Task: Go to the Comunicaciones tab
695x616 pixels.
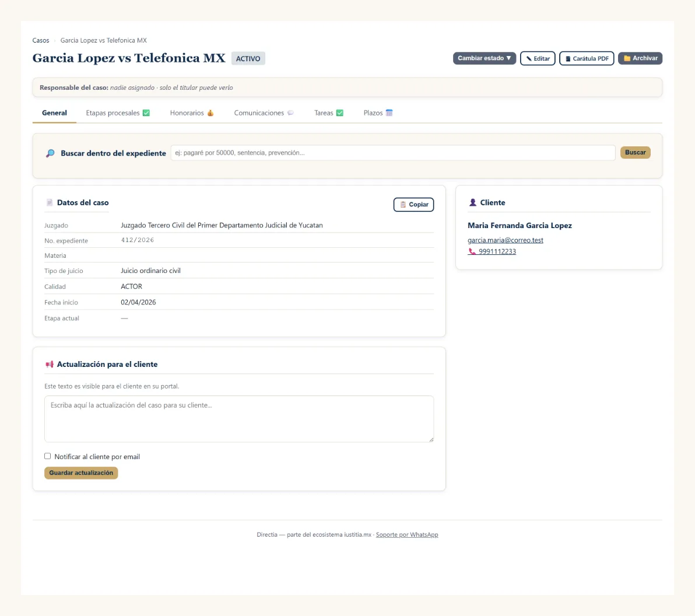Action: [x=264, y=113]
